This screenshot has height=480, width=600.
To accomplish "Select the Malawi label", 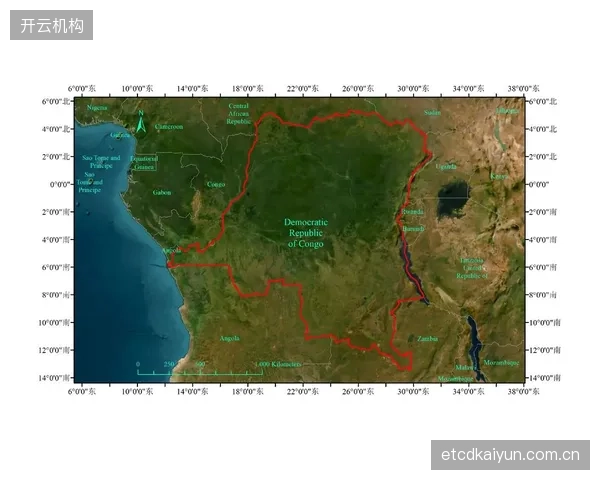I will [x=464, y=367].
